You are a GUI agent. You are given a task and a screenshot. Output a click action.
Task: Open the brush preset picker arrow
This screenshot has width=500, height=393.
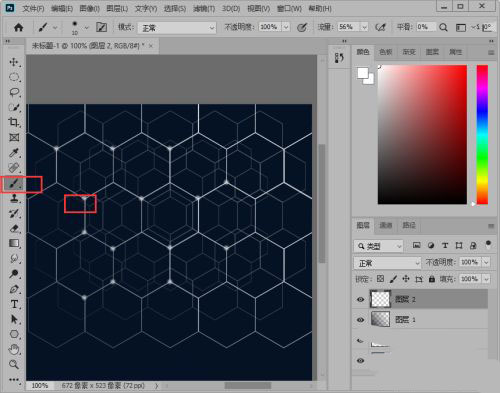pyautogui.click(x=86, y=28)
